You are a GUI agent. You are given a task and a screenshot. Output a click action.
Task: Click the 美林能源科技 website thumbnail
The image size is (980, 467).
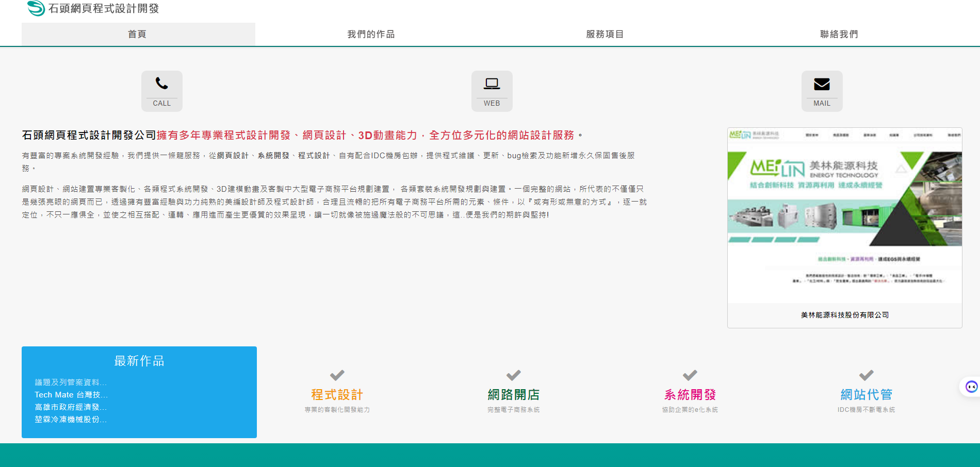pyautogui.click(x=844, y=215)
